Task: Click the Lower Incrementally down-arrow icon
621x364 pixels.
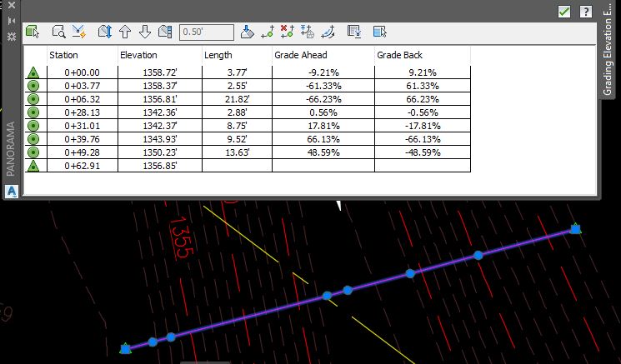Action: tap(145, 32)
